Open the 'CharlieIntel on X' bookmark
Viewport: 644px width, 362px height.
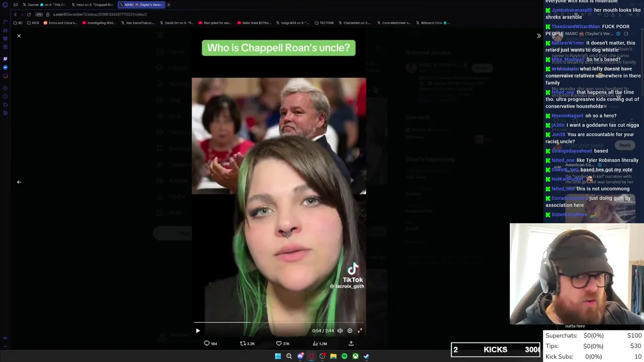pyautogui.click(x=355, y=23)
